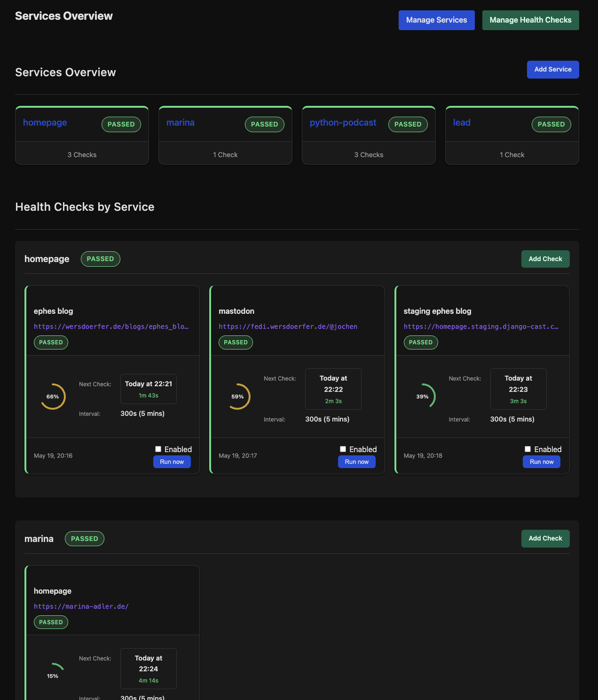Toggle Enabled checkbox for ephes blog
598x700 pixels.
tap(158, 449)
